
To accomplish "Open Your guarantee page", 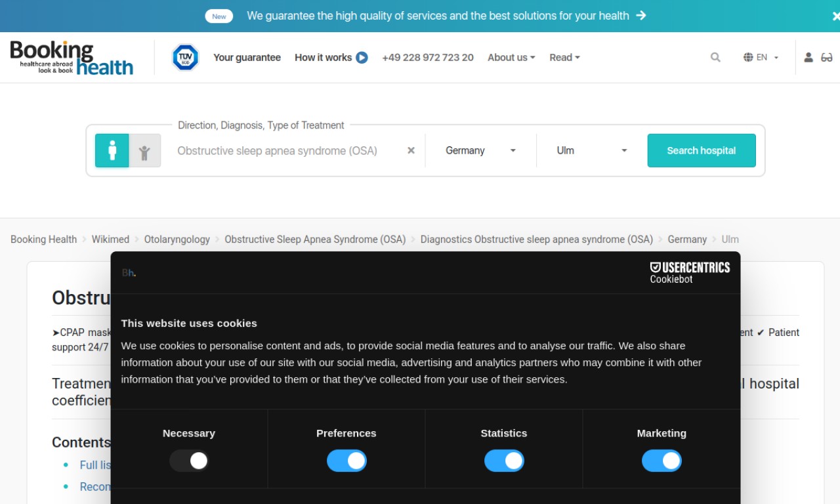I will [247, 58].
